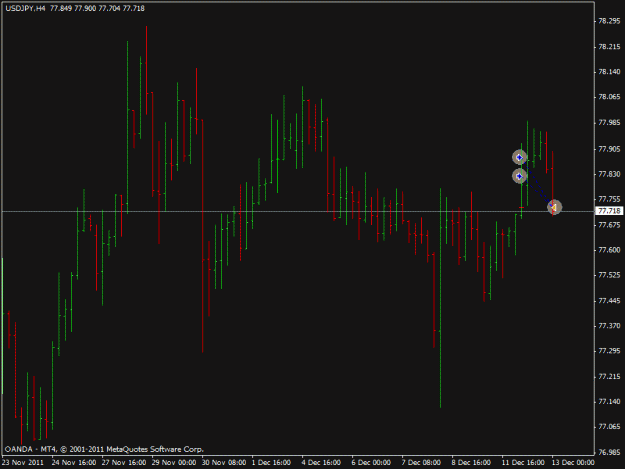Click the 6 Dec 00:00 time label
The image size is (625, 469).
(x=371, y=462)
